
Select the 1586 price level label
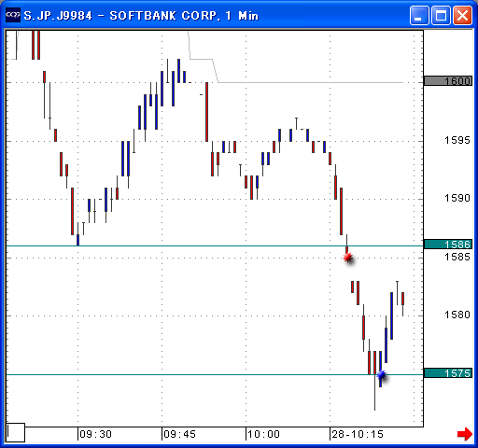448,245
